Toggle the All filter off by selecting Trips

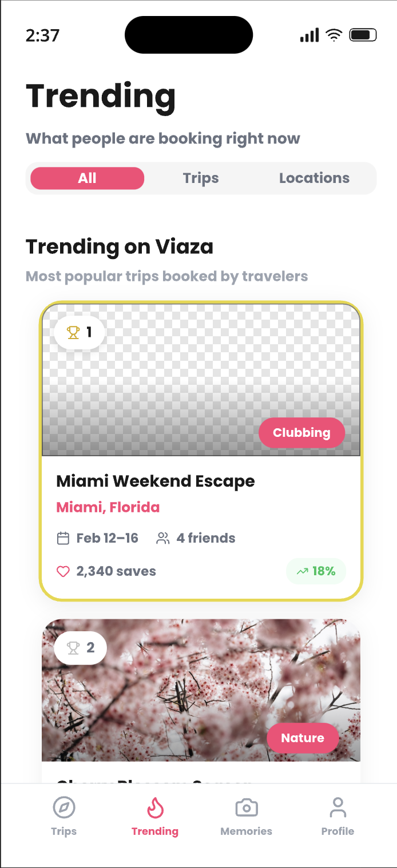[200, 178]
